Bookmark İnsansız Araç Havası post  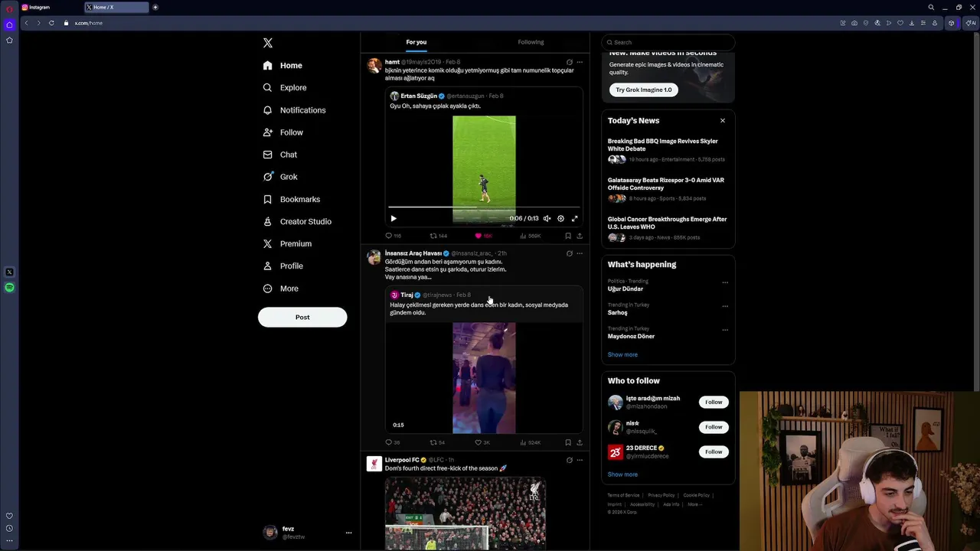(x=567, y=442)
